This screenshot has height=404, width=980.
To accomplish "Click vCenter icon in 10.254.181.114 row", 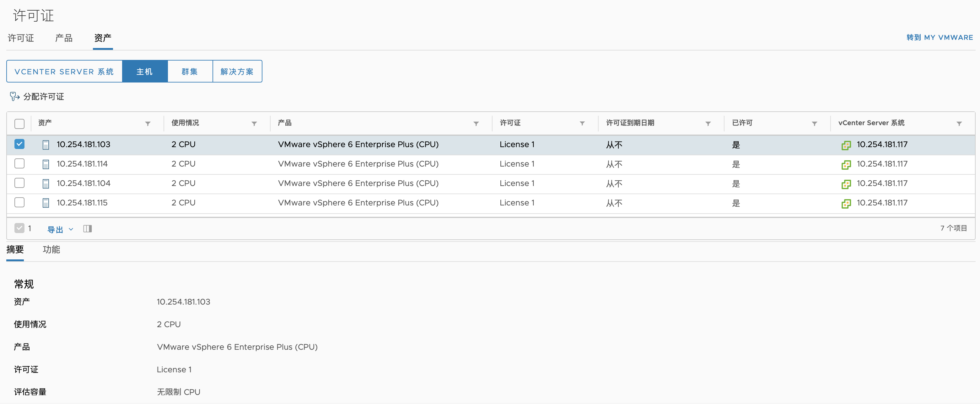I will point(846,165).
